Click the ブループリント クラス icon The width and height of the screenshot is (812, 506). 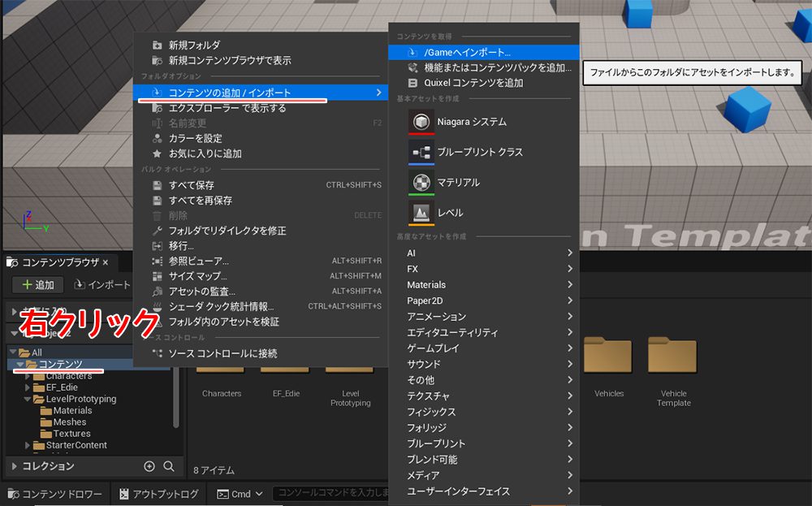coord(421,153)
